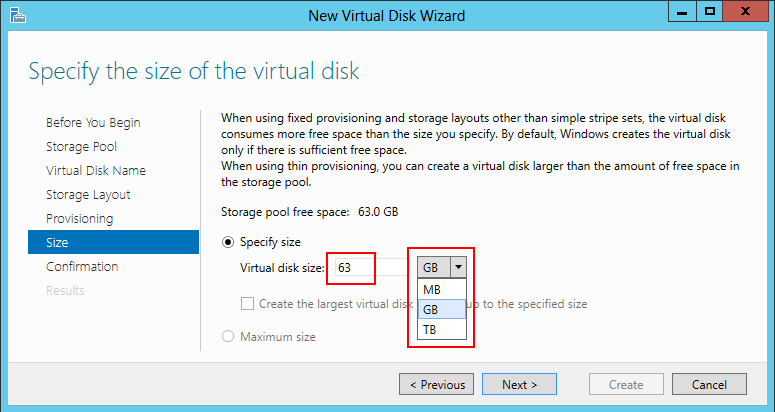Maximize the wizard window
The width and height of the screenshot is (775, 412).
[710, 13]
